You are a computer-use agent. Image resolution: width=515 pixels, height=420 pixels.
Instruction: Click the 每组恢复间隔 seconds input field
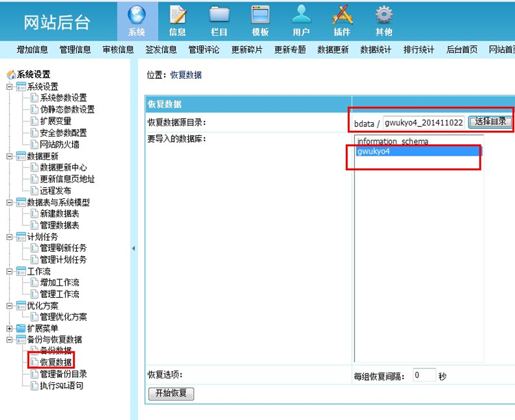pos(424,375)
